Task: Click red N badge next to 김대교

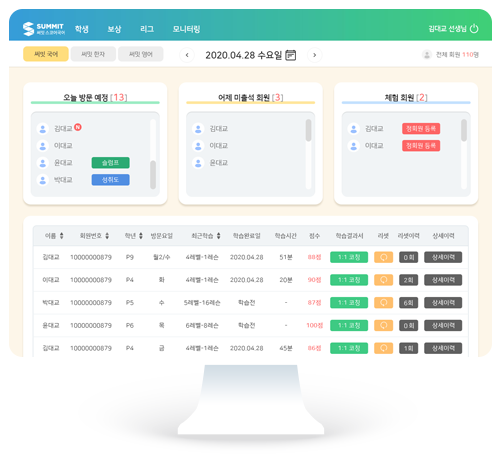Action: tap(78, 127)
